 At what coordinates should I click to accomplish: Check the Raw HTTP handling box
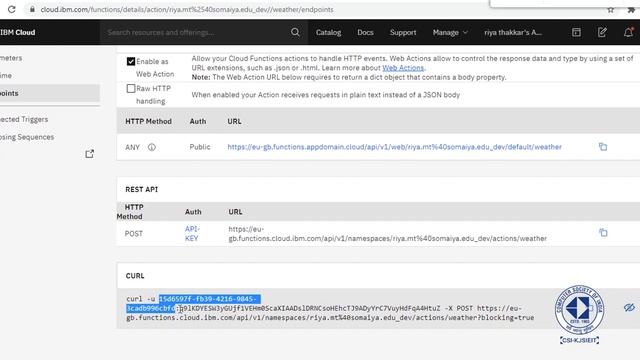131,88
